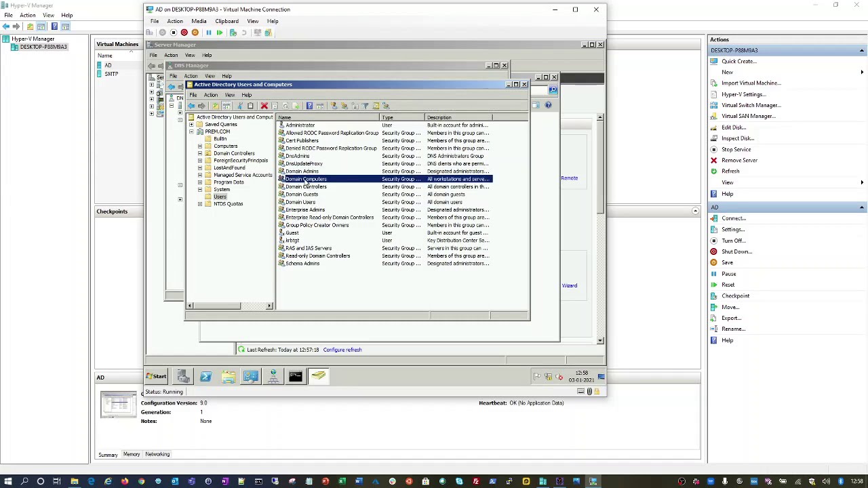Click Configure refresh link in Server Manager

click(342, 350)
